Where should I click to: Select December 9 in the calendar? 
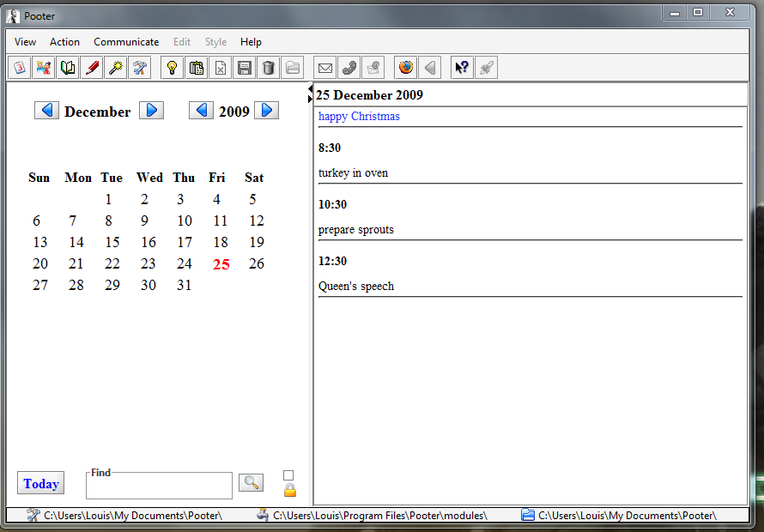pyautogui.click(x=144, y=221)
